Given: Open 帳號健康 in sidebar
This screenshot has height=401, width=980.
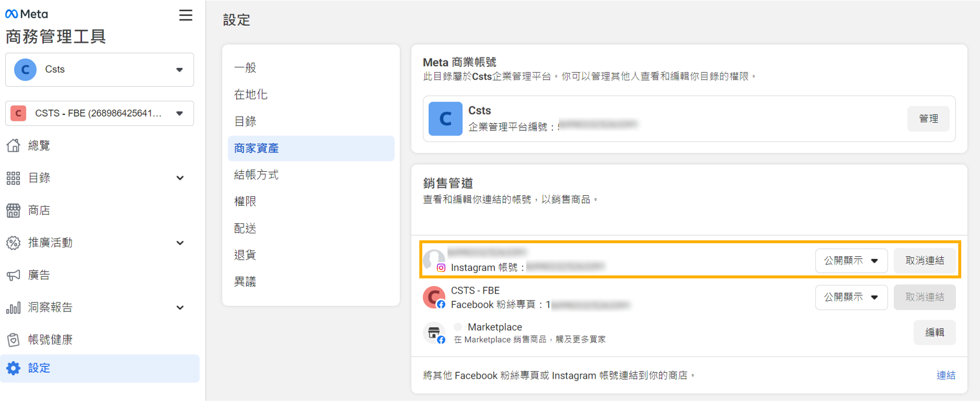Looking at the screenshot, I should [x=50, y=340].
